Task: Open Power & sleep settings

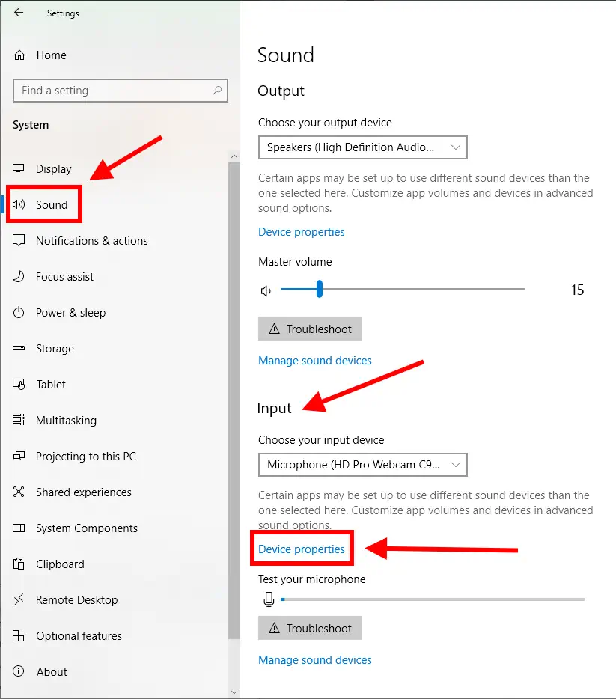Action: [x=70, y=312]
